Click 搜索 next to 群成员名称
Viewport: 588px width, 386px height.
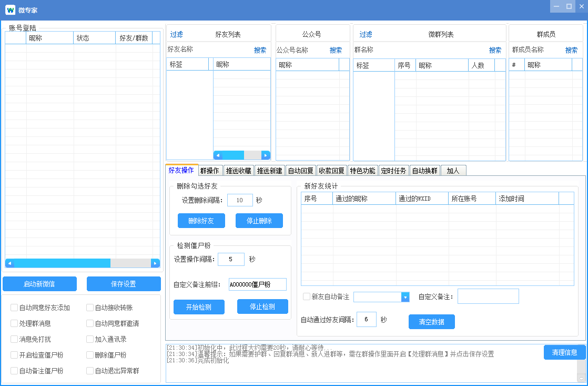tap(572, 50)
